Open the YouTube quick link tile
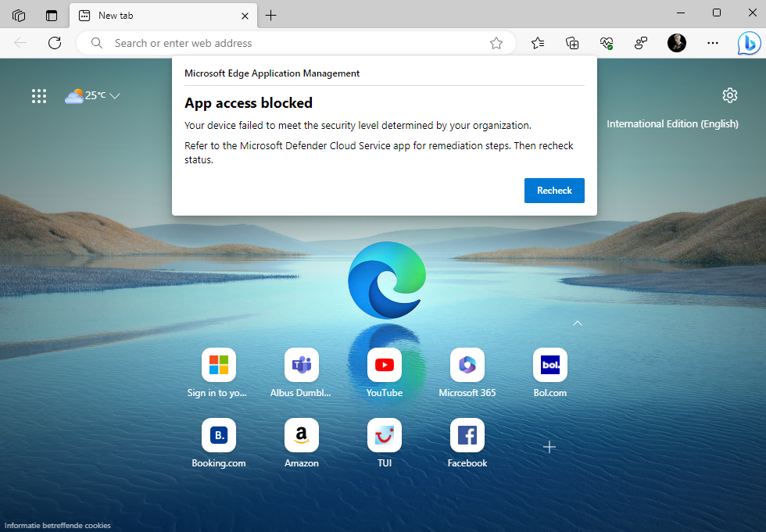The image size is (766, 532). [x=385, y=365]
